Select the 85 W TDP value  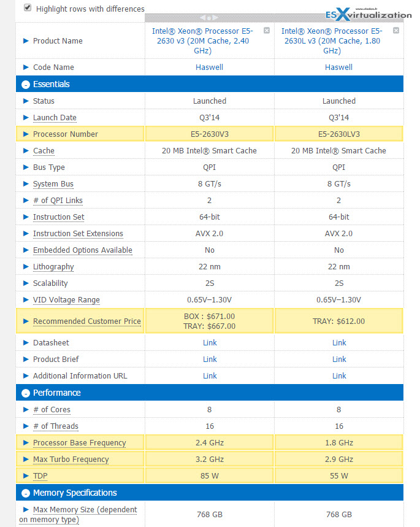(x=209, y=475)
